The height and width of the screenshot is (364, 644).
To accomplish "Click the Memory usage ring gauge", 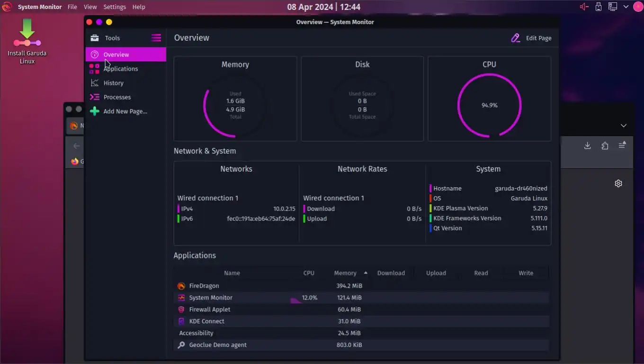I will [x=235, y=105].
